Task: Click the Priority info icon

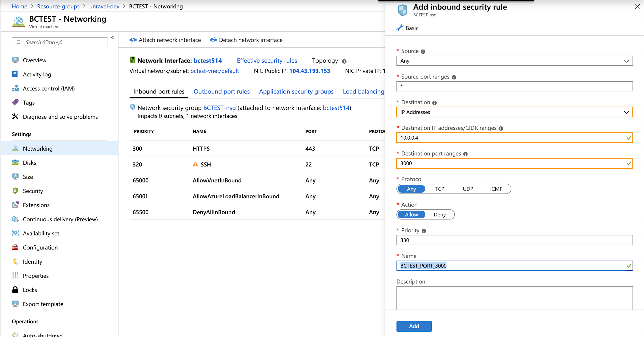Action: [x=424, y=231]
